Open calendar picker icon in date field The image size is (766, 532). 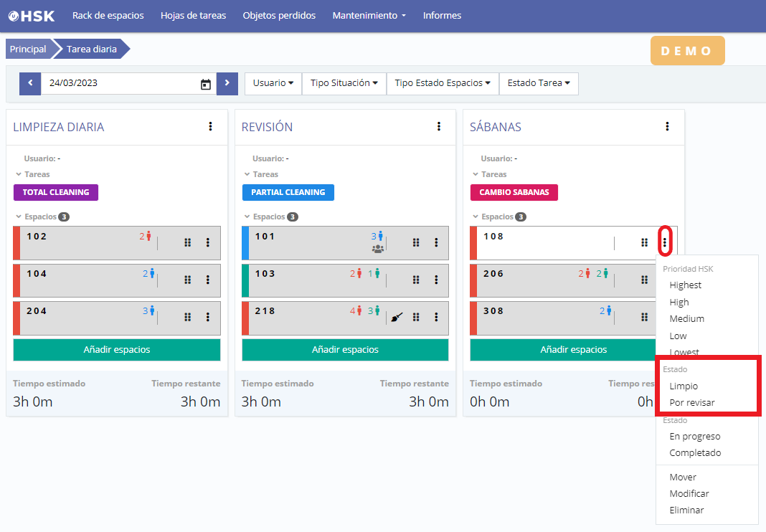[x=206, y=84]
